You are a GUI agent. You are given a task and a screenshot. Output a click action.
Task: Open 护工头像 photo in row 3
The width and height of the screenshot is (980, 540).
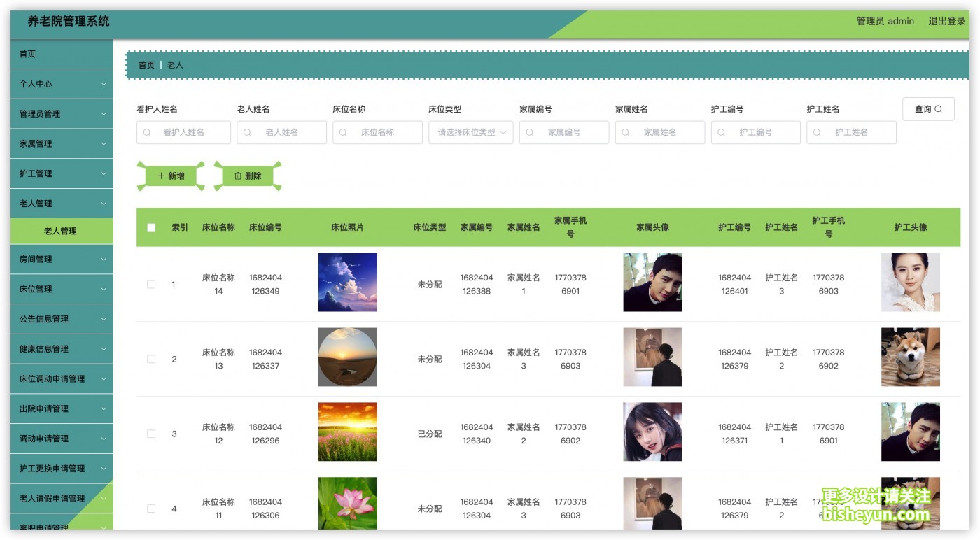point(911,432)
